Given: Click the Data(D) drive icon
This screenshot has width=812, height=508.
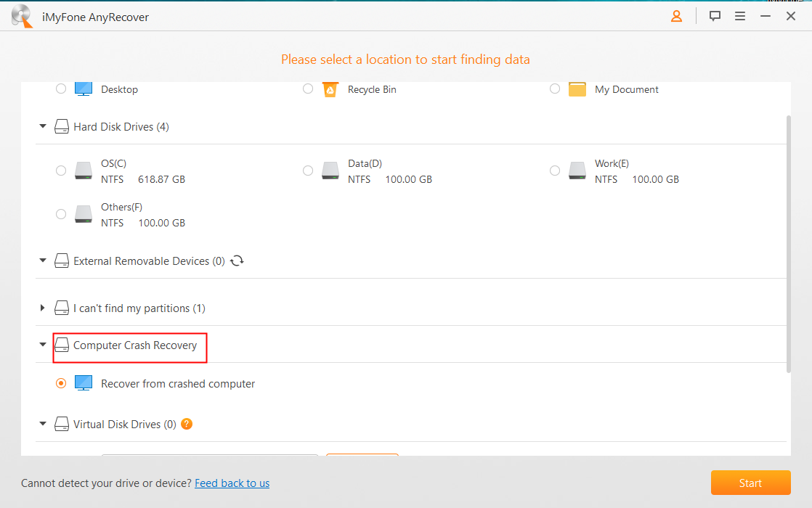Looking at the screenshot, I should (330, 171).
